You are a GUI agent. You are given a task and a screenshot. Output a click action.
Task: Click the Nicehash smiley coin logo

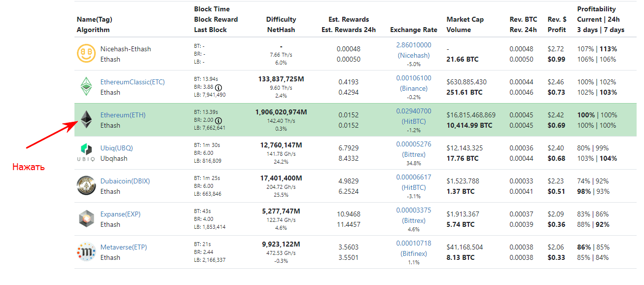(x=86, y=54)
